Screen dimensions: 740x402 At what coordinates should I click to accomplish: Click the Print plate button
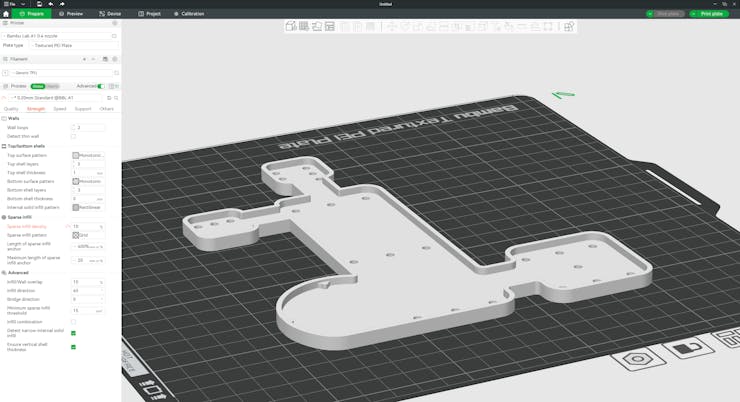pyautogui.click(x=710, y=14)
